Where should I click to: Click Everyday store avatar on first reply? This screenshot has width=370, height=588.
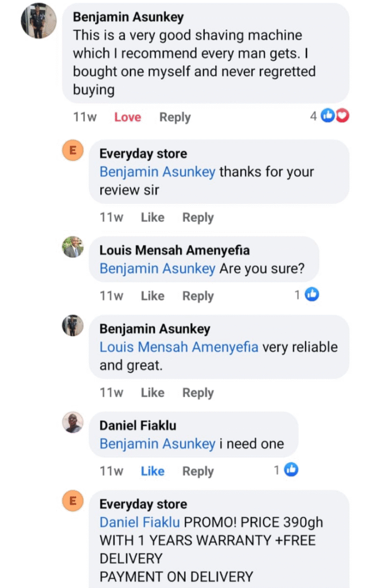click(73, 151)
